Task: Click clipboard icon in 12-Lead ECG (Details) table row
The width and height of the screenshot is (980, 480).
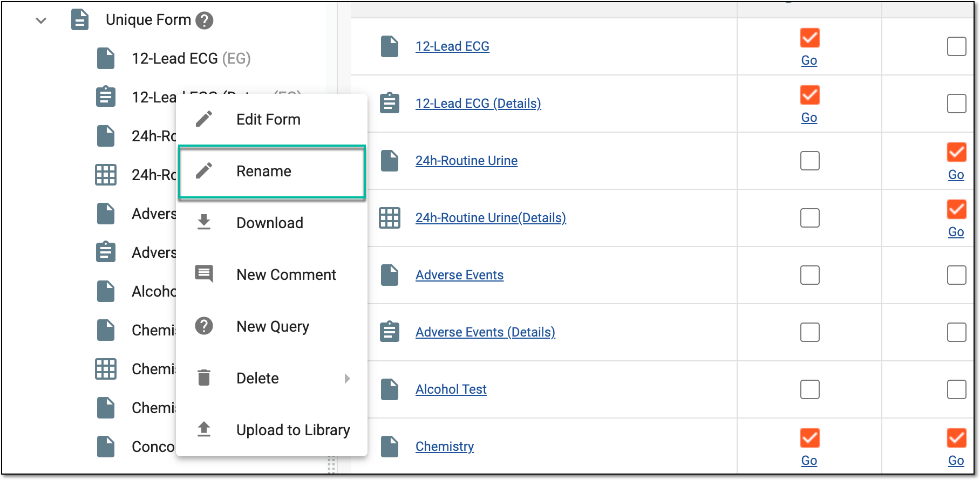Action: tap(390, 103)
